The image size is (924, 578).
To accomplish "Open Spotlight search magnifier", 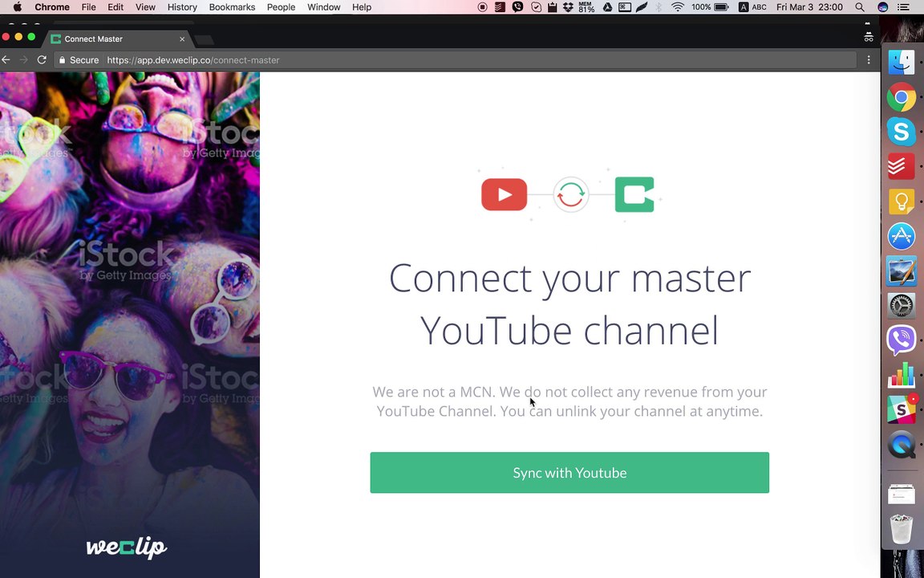I will click(x=860, y=7).
